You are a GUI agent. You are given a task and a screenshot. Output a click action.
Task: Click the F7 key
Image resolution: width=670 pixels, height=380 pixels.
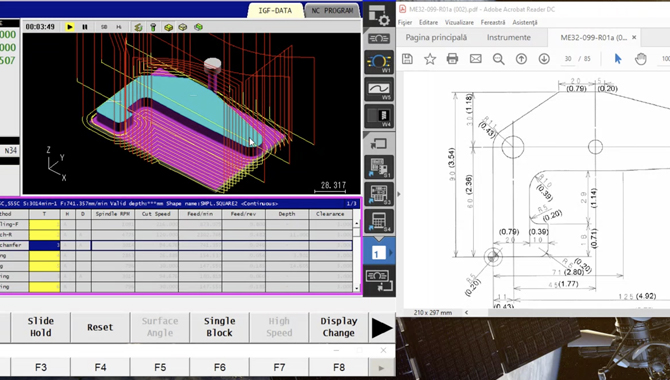point(279,367)
